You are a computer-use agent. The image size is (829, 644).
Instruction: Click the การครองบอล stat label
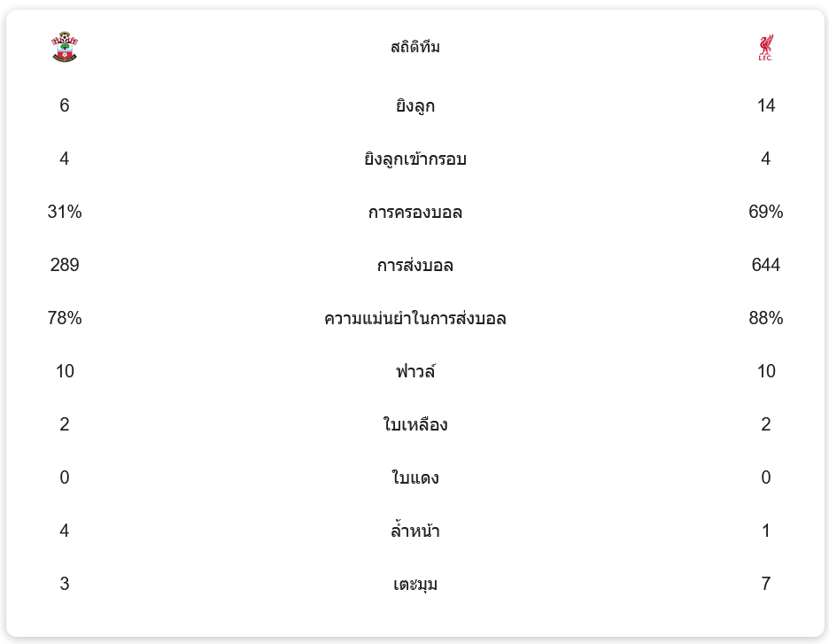tap(415, 213)
